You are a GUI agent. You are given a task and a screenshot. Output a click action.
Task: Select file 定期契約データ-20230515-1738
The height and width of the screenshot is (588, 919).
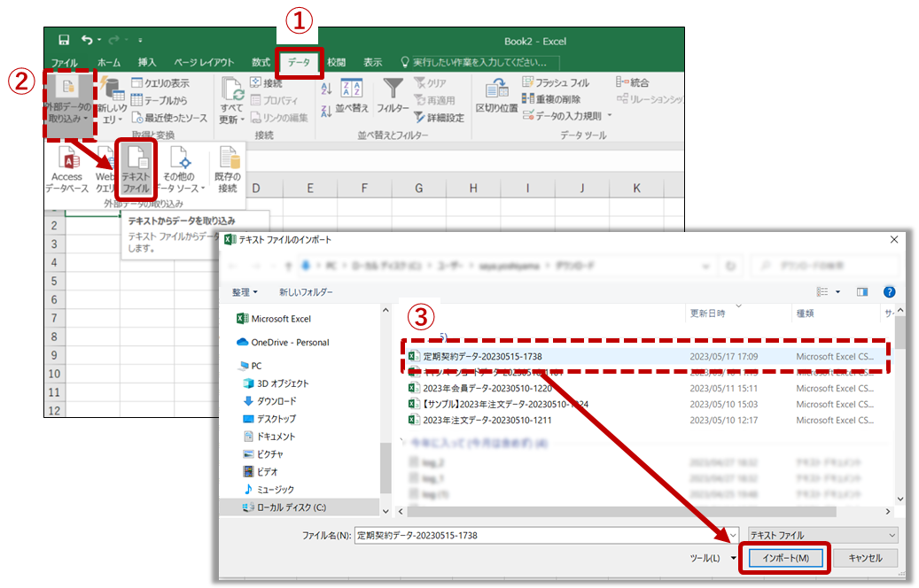[644, 356]
